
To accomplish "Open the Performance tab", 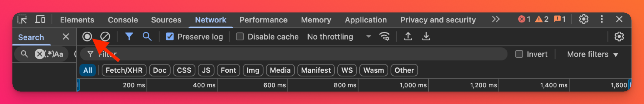I will pyautogui.click(x=263, y=20).
